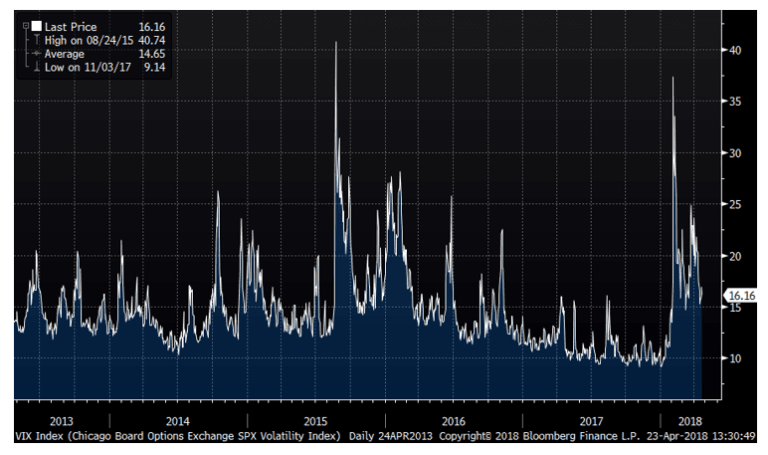The image size is (768, 455).
Task: Click the Low marker icon in legend
Action: 37,67
